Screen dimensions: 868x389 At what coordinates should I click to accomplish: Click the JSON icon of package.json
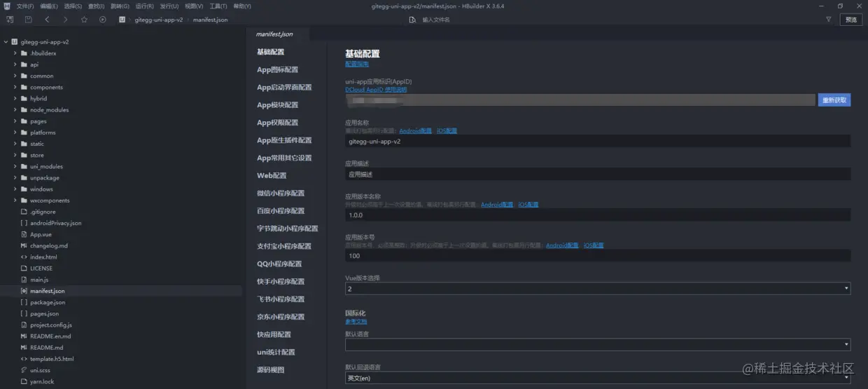(24, 302)
